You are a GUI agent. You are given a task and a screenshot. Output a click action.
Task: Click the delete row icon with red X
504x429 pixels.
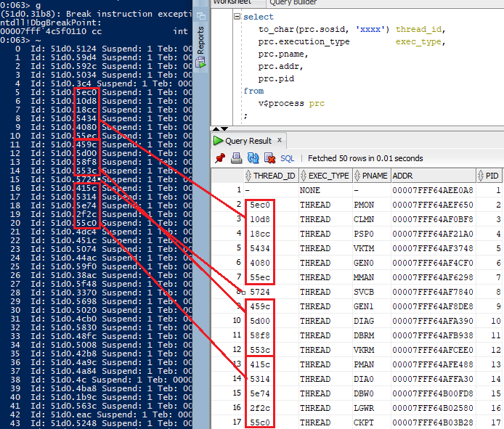pos(269,158)
